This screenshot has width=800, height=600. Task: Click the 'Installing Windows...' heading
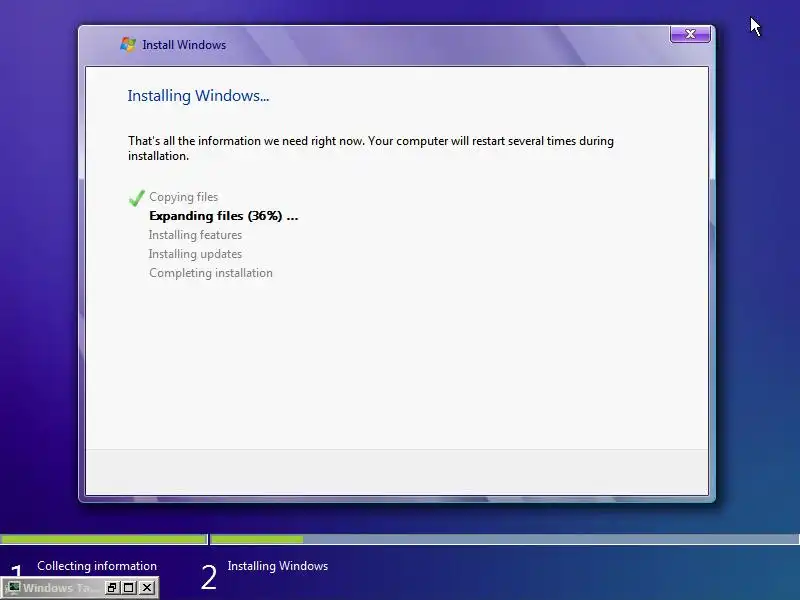tap(198, 95)
